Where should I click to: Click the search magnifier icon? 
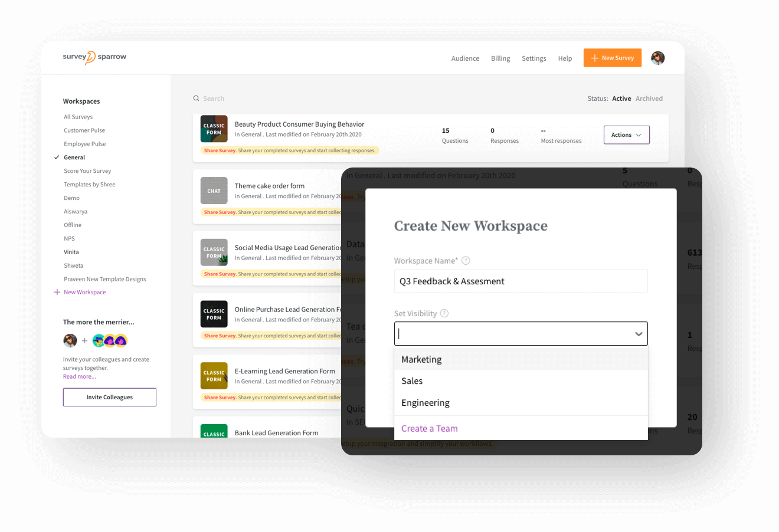click(x=196, y=98)
